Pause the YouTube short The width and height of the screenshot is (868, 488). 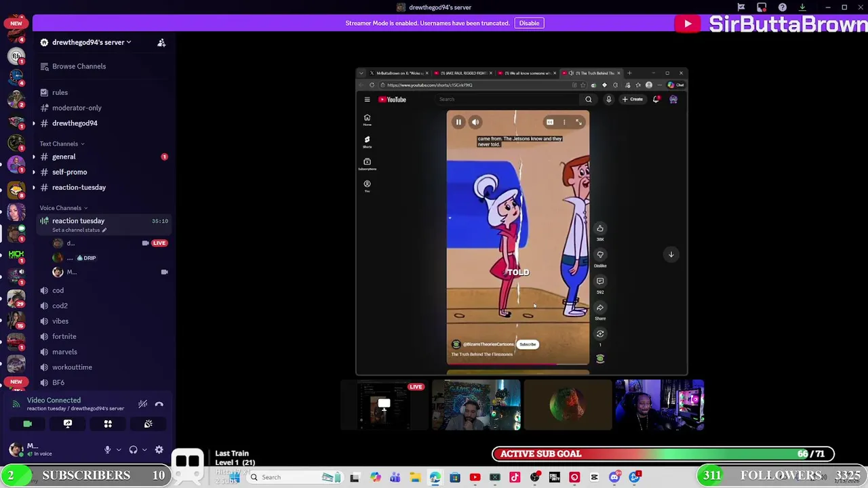click(458, 122)
